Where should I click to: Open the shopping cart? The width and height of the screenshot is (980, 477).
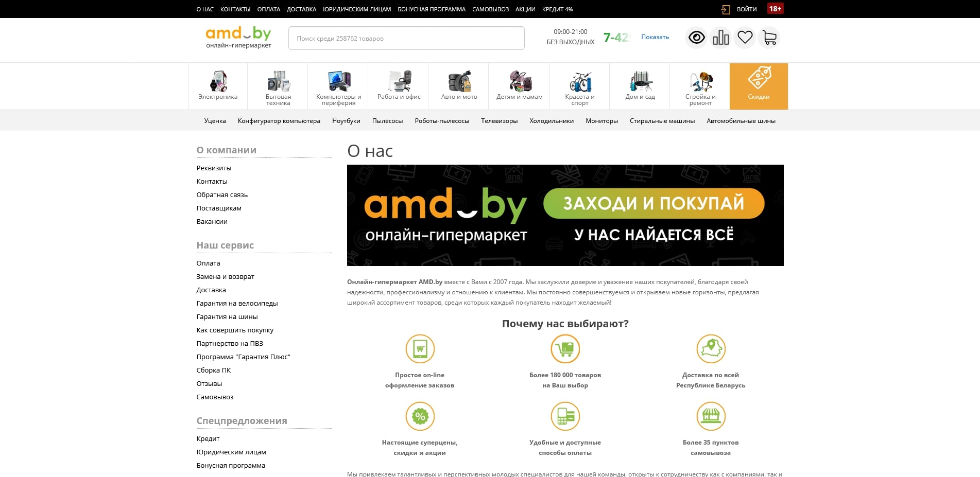coord(769,37)
